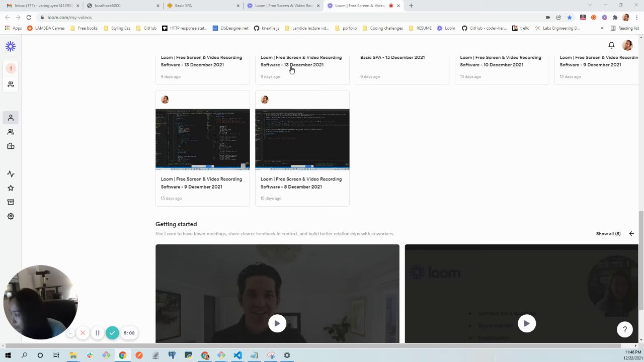Go back in browser history
644x362 pixels.
[x=7, y=17]
